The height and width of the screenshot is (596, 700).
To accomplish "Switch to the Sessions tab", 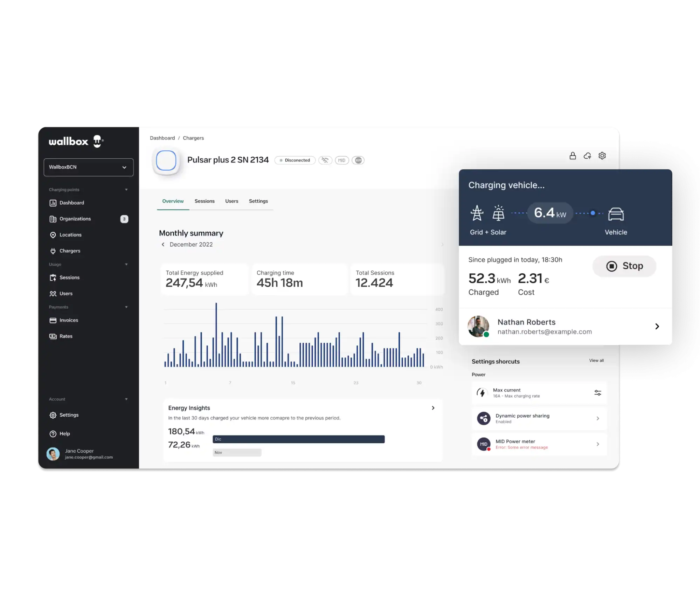I will pyautogui.click(x=205, y=201).
